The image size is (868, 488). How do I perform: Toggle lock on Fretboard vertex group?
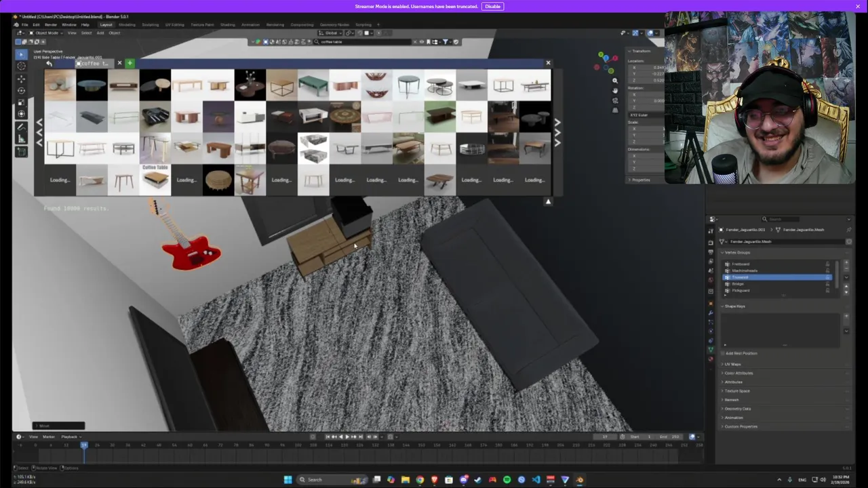point(827,264)
